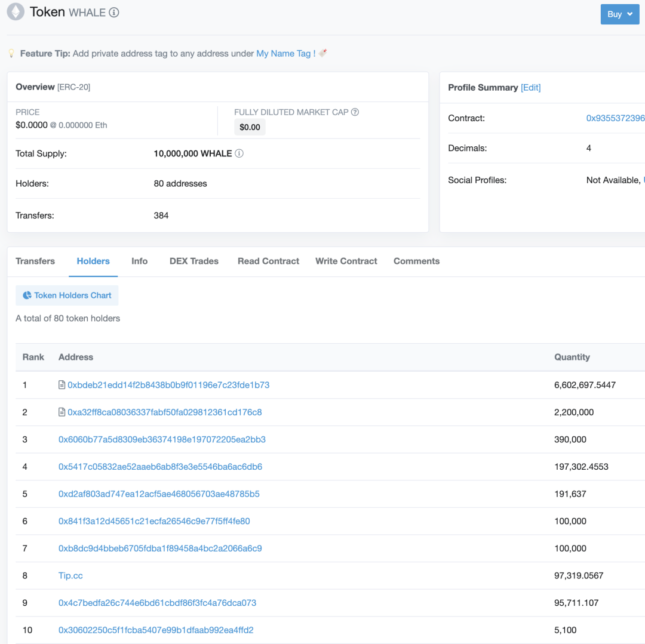Select the Read Contract tab

point(268,261)
